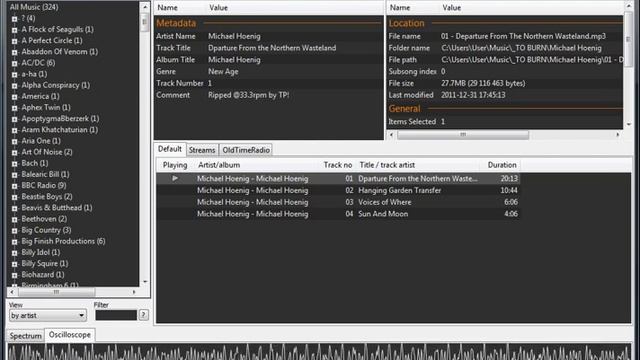
Task: Click into the Filter input field
Action: [116, 315]
